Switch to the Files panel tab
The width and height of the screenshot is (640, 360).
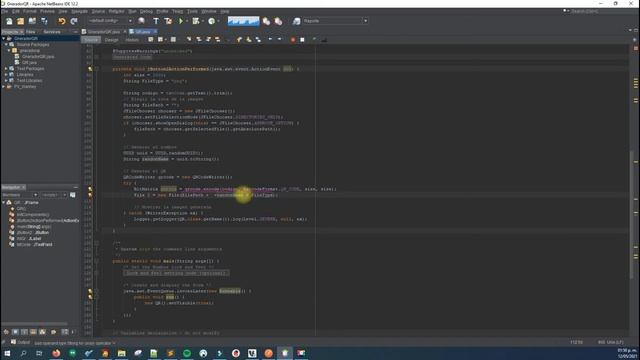pyautogui.click(x=31, y=32)
